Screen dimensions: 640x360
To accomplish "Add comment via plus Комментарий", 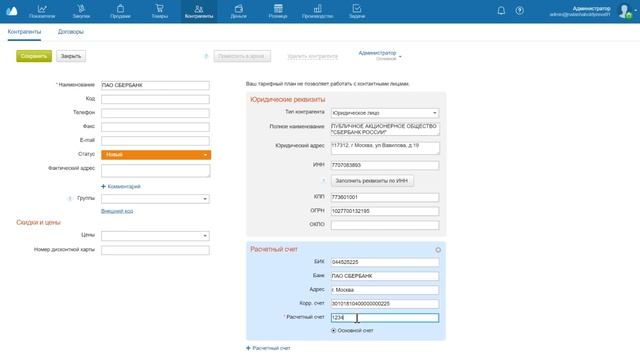I will pyautogui.click(x=121, y=187).
